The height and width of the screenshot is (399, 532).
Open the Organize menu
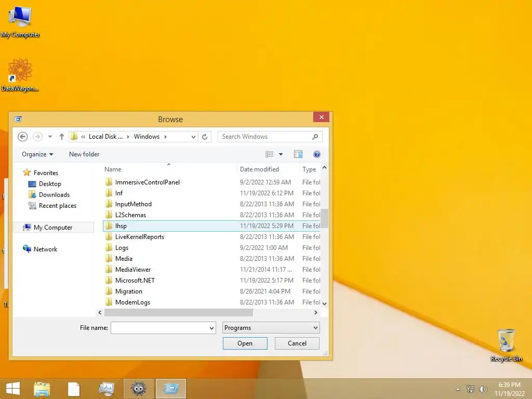pos(37,154)
